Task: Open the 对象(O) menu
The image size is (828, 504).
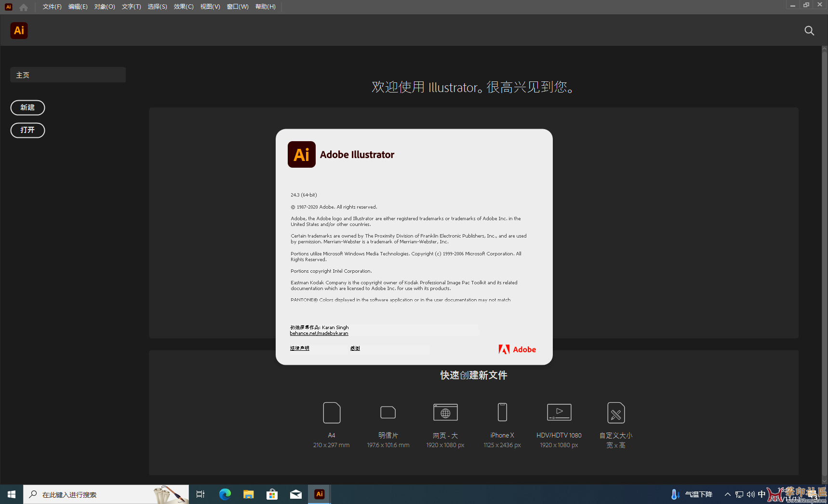Action: (x=105, y=7)
